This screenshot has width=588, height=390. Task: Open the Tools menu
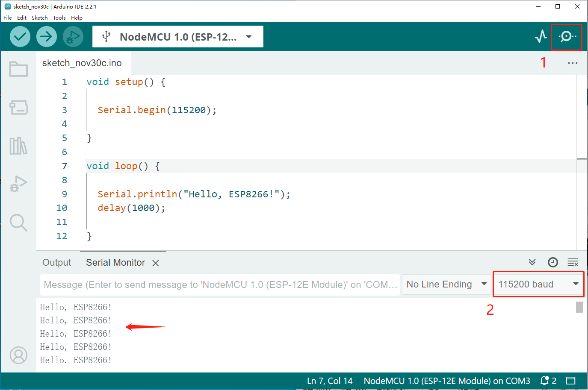59,18
